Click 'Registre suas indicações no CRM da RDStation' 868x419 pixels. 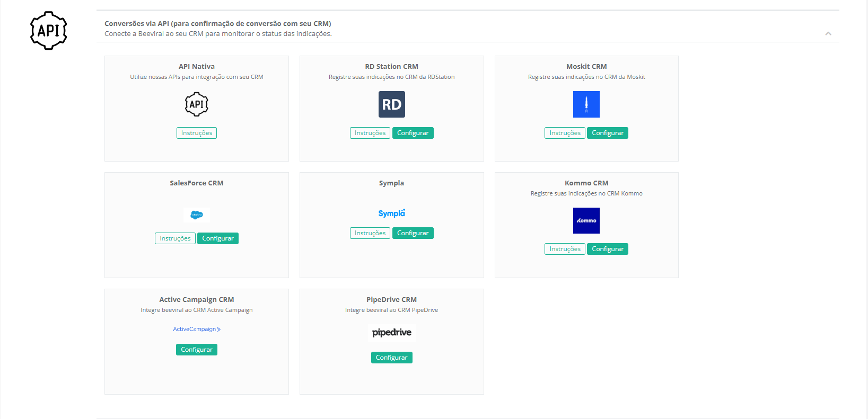coord(392,77)
